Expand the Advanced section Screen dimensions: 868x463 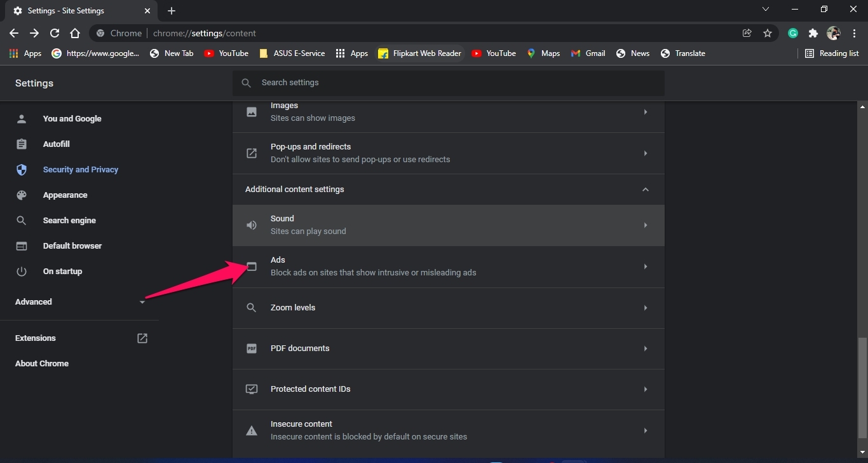point(79,302)
